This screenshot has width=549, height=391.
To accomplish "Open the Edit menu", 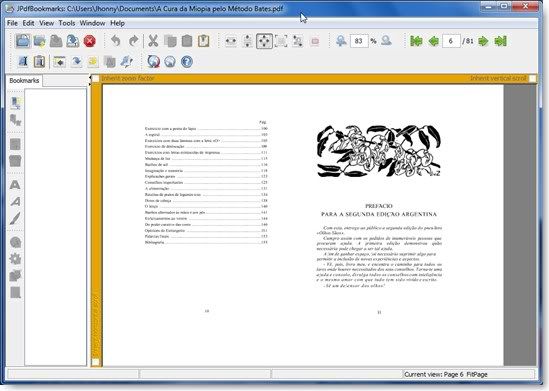I will tap(28, 23).
